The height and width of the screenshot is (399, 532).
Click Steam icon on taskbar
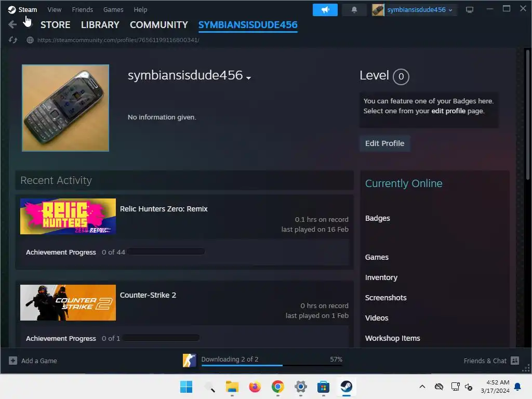346,387
